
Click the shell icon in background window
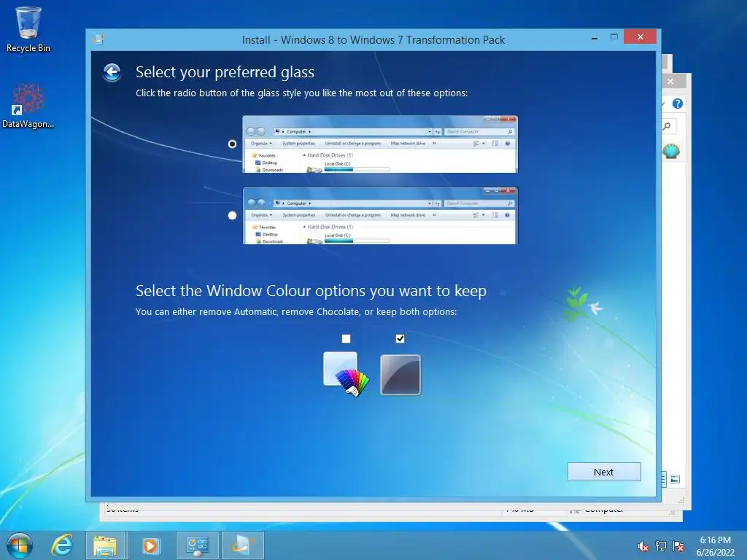[x=671, y=152]
